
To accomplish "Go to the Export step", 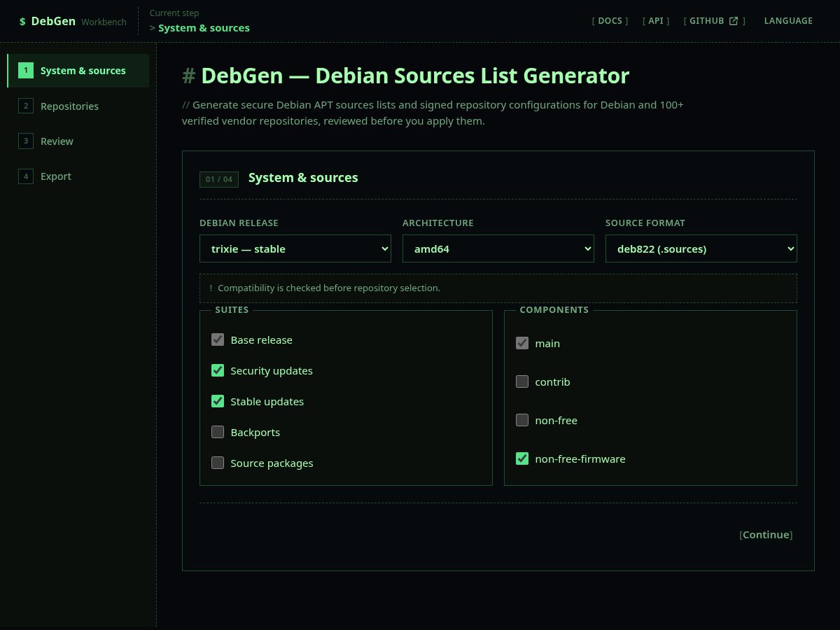I will [x=78, y=176].
